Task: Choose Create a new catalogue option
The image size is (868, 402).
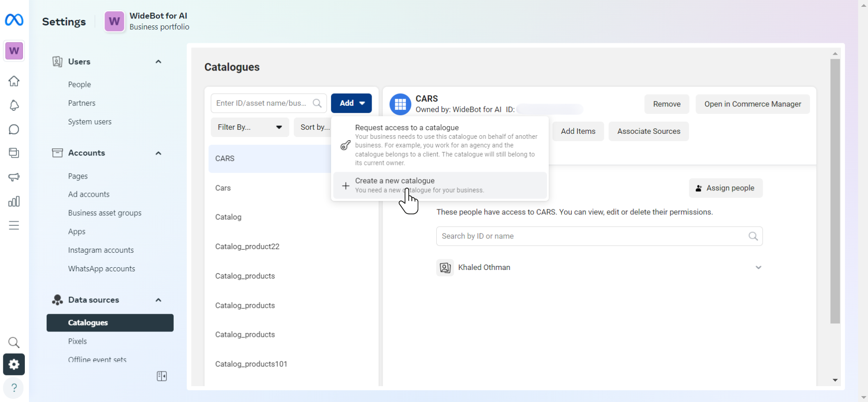Action: click(440, 185)
